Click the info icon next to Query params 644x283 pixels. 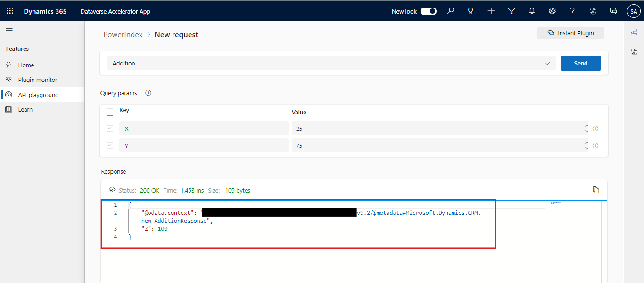[x=148, y=93]
